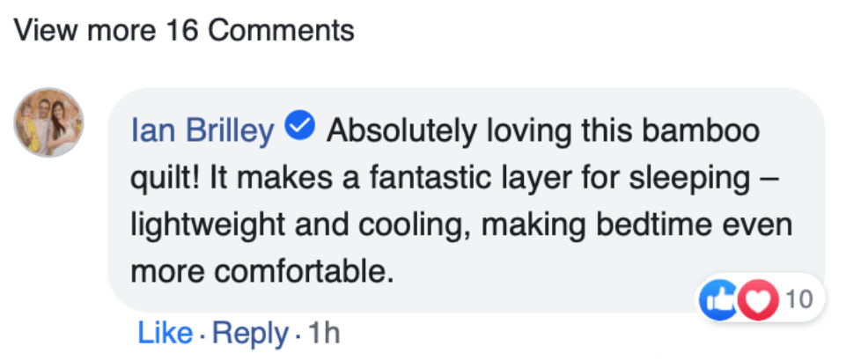The image size is (868, 361).
Task: Click the word "cooling" in the comment
Action: 407,224
